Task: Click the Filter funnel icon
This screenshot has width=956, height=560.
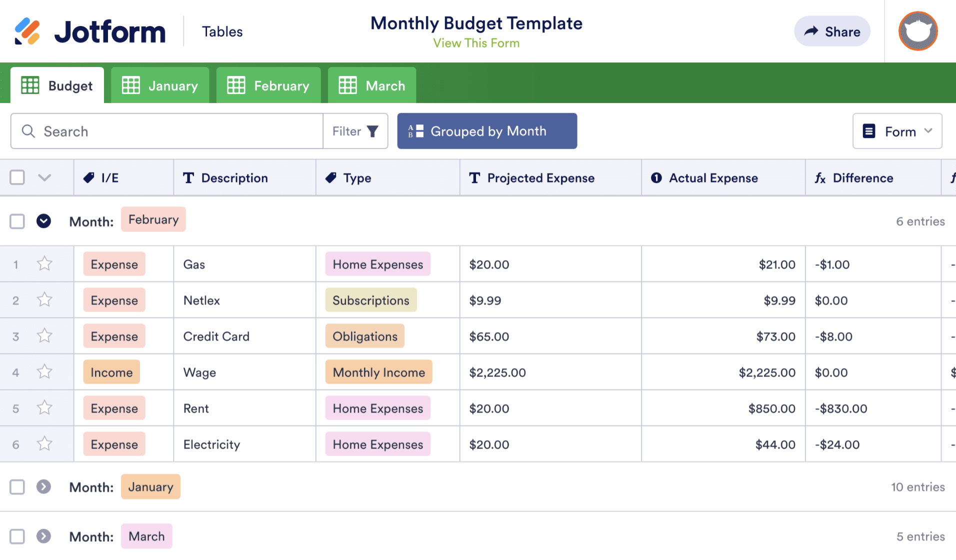Action: click(x=372, y=131)
